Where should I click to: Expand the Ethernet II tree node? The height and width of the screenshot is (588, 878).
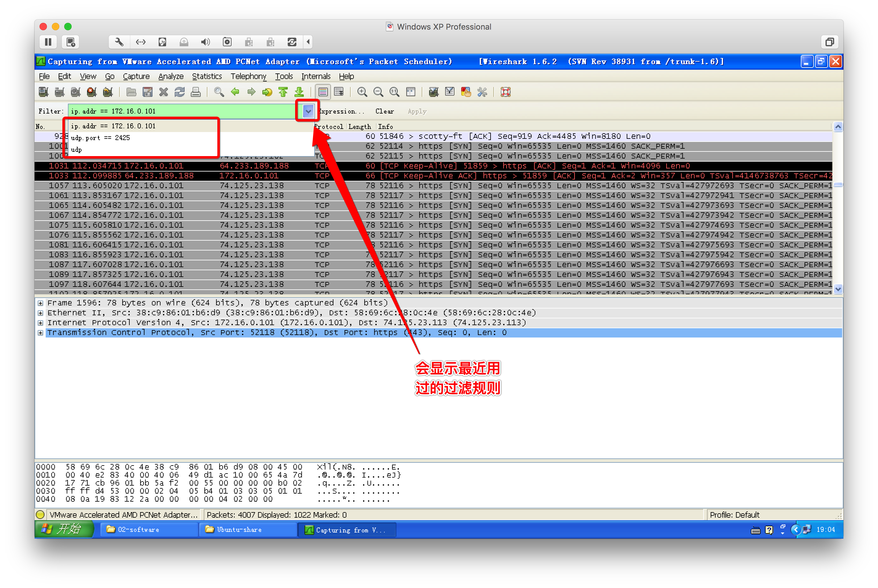click(x=40, y=313)
